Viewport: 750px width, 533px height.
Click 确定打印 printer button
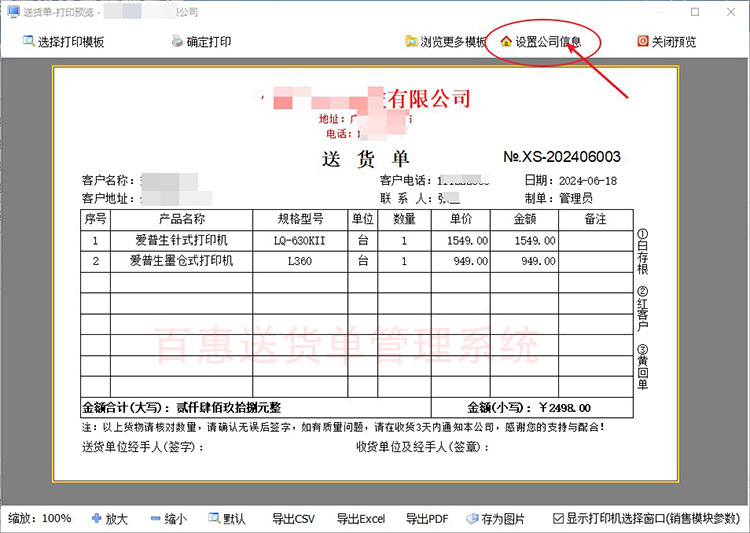click(x=201, y=42)
